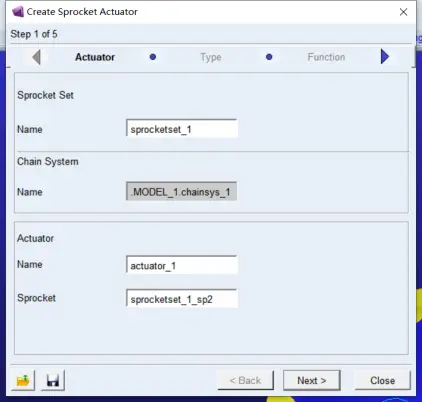Close the Create Sprocket Actuator dialog
Screen dimensions: 422x402
tap(403, 12)
